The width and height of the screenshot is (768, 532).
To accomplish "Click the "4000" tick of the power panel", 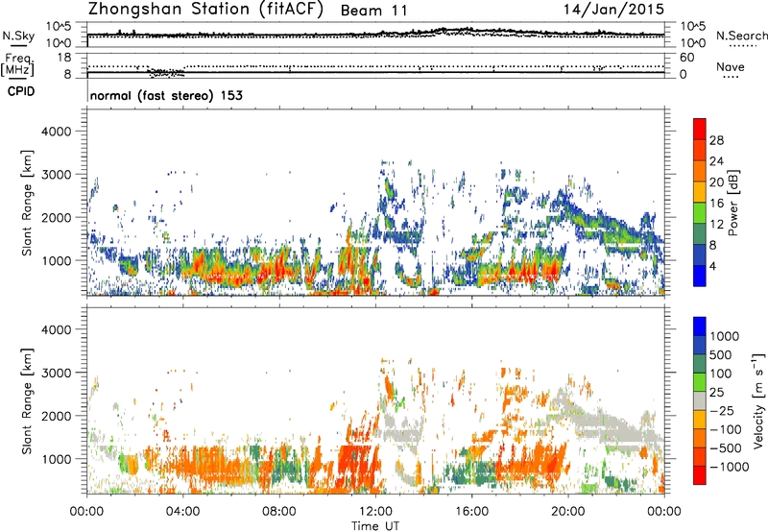I will click(56, 132).
